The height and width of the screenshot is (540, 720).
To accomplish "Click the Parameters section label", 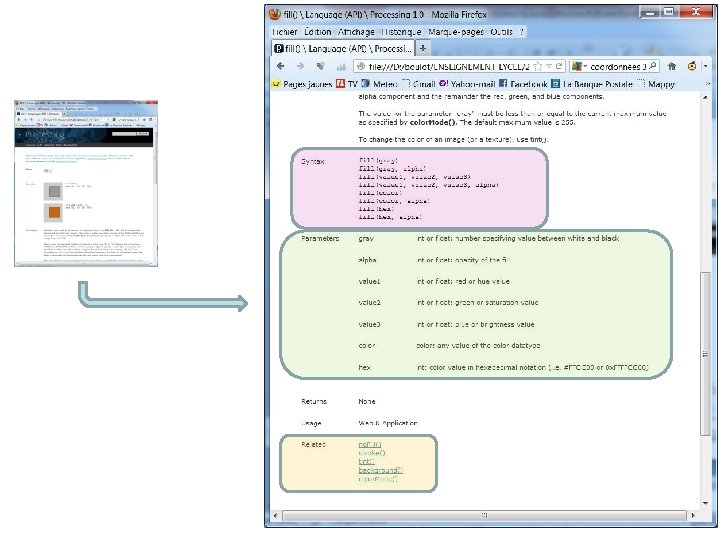I will [x=320, y=238].
